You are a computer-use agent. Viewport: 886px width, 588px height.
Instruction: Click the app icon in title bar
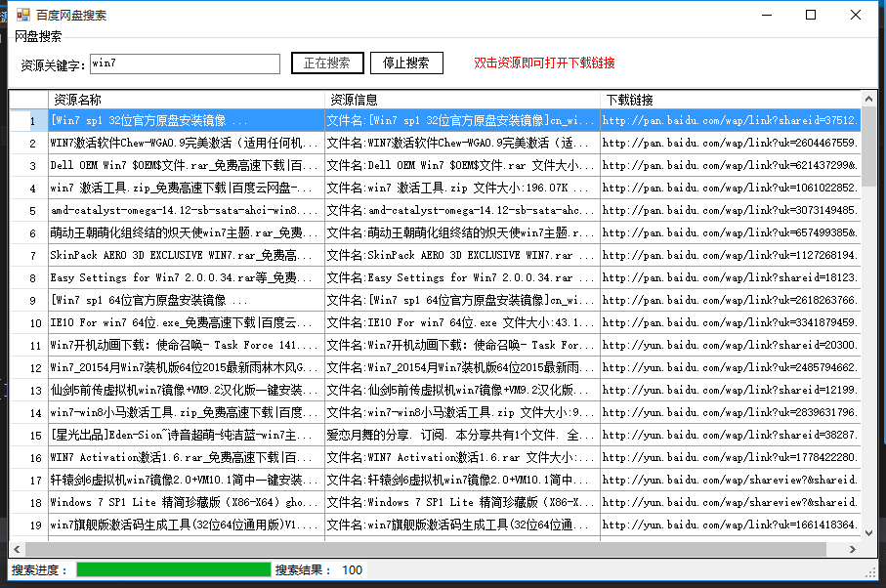tap(23, 15)
